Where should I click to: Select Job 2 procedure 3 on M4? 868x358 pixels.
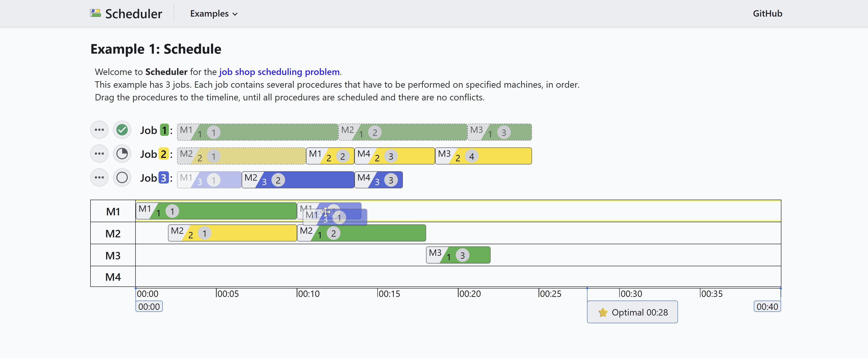click(x=395, y=156)
